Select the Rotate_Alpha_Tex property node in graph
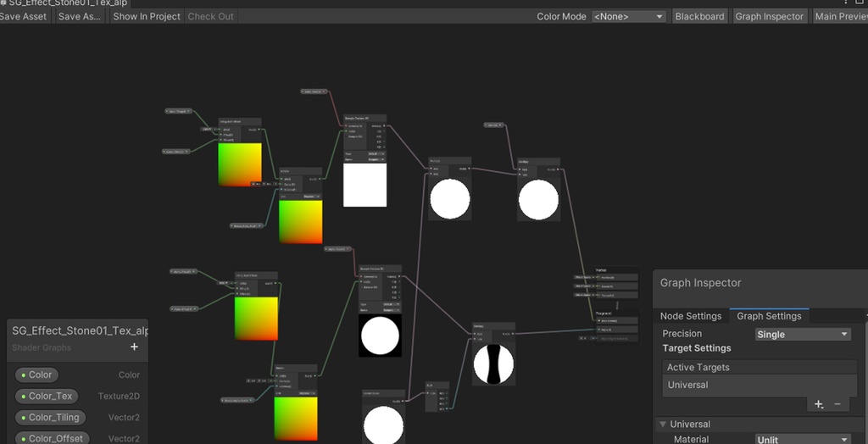868x444 pixels. 238,400
